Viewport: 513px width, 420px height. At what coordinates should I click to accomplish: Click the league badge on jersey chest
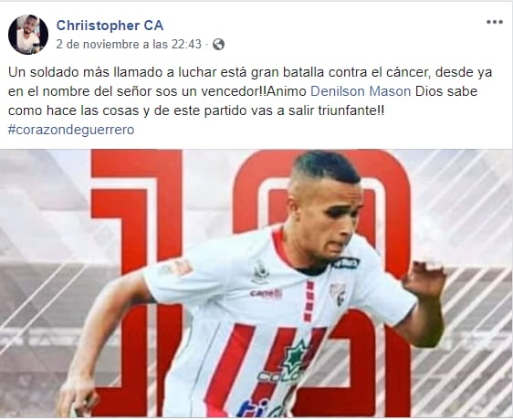[x=261, y=272]
